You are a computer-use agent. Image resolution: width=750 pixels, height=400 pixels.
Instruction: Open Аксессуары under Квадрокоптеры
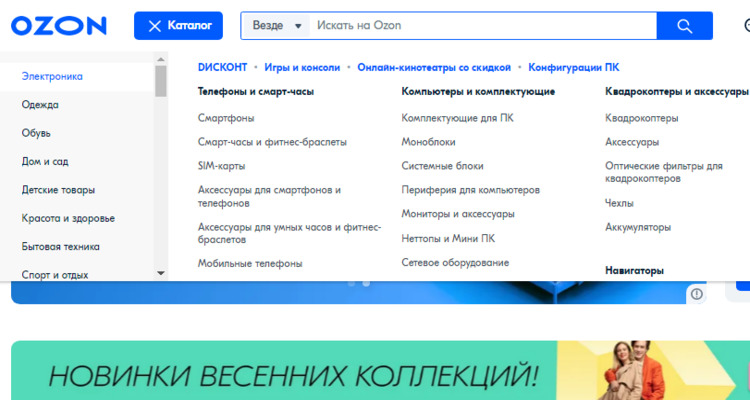click(632, 142)
